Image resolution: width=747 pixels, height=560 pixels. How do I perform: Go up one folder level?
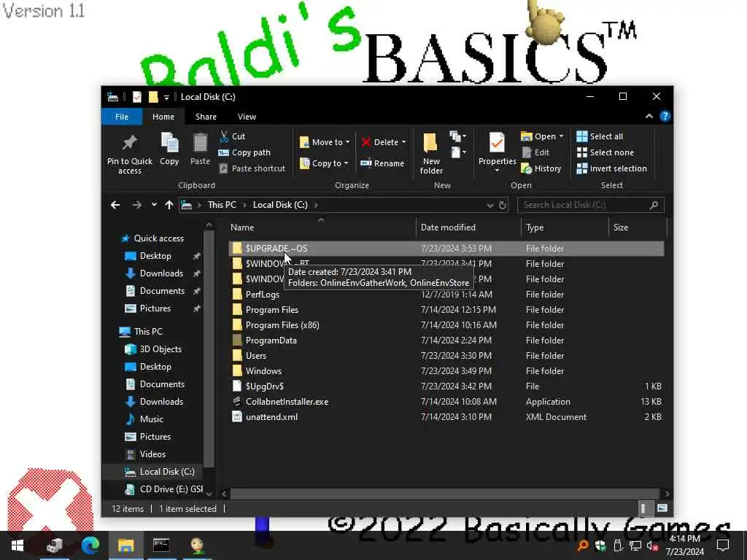(x=169, y=205)
